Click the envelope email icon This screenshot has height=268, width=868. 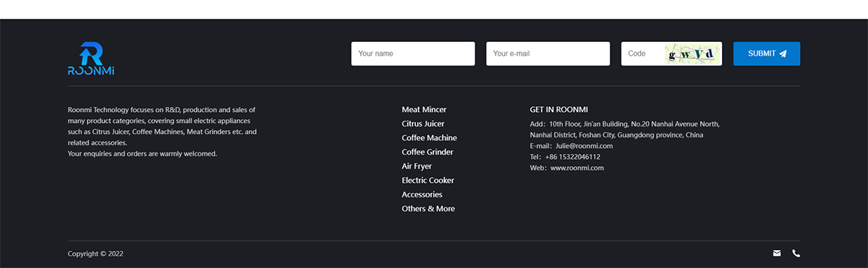pos(777,254)
